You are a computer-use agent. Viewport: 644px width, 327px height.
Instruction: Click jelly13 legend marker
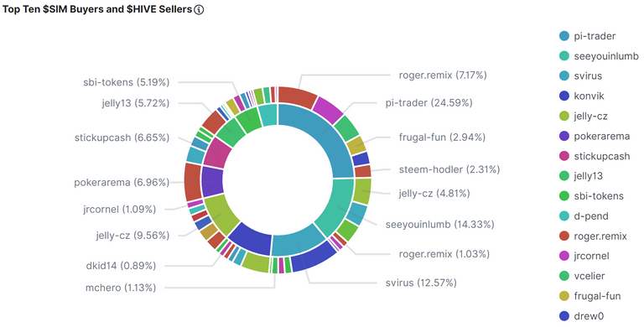pos(564,176)
